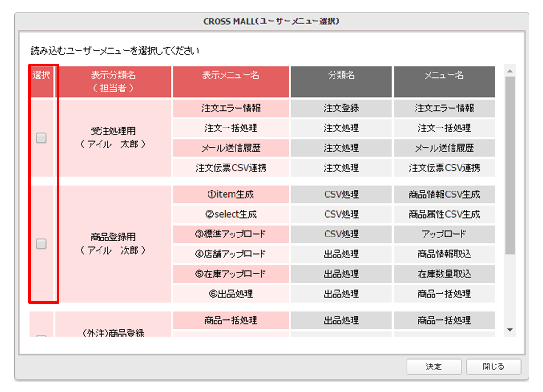
Task: Select the 注文エラー情報 display menu cell
Action: (x=231, y=109)
